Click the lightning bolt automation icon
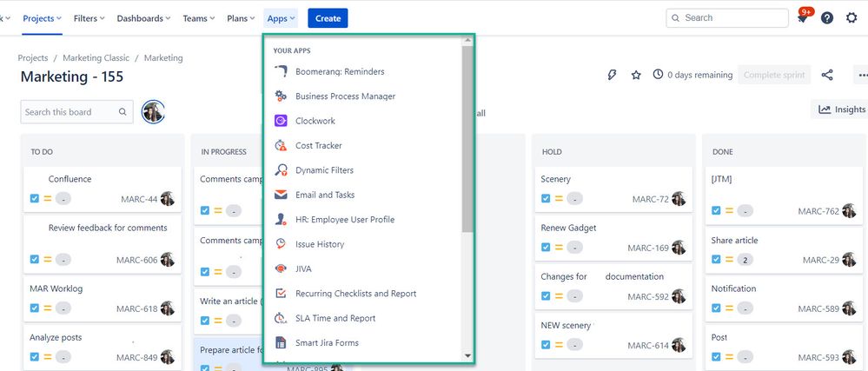 tap(612, 75)
